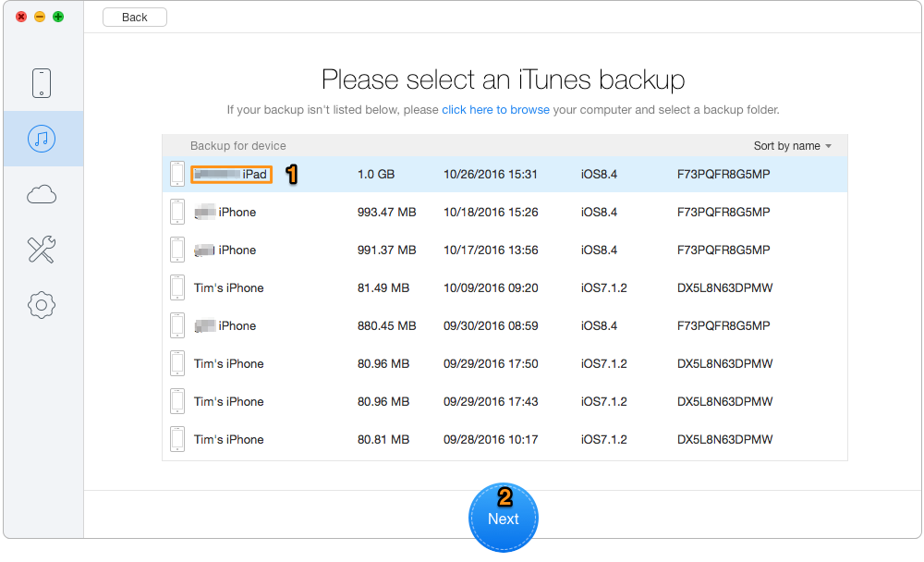Select Tim's iPhone backup of 80.81 MB
Screen dimensions: 924x562
[x=505, y=439]
